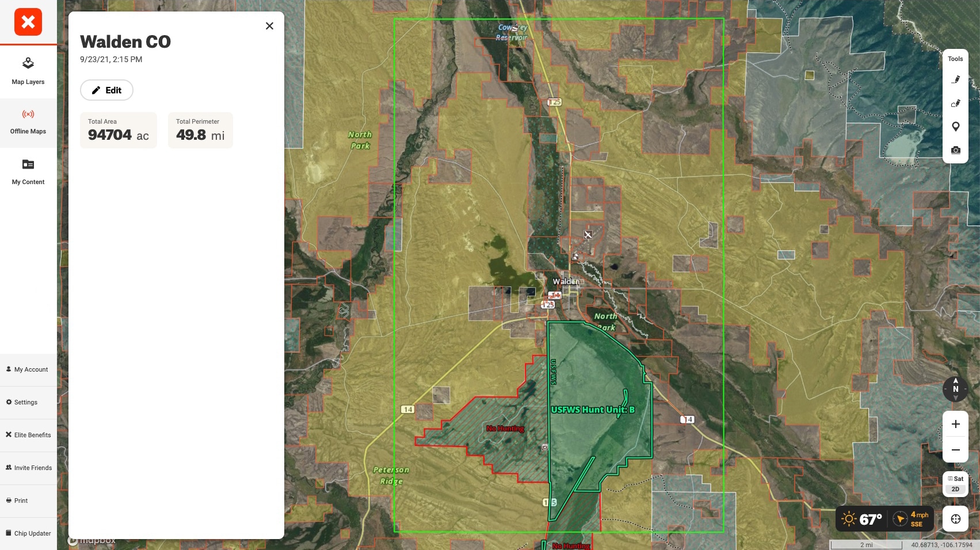Viewport: 980px width, 550px height.
Task: Click the airport marker on the map
Action: [588, 235]
